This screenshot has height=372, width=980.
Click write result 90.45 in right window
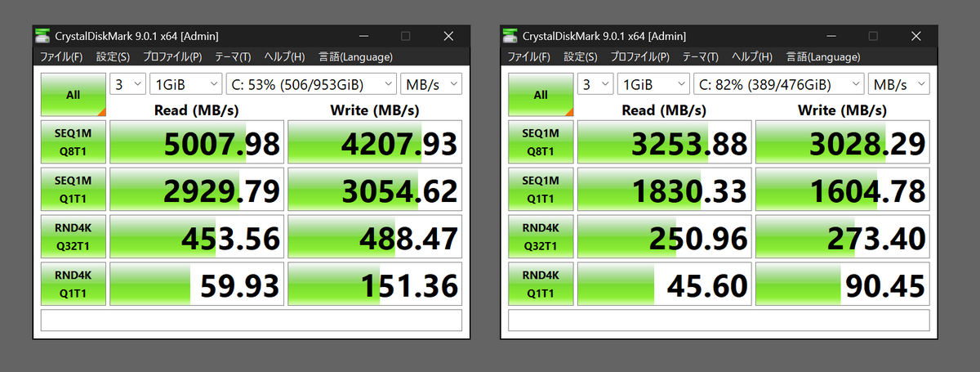842,285
